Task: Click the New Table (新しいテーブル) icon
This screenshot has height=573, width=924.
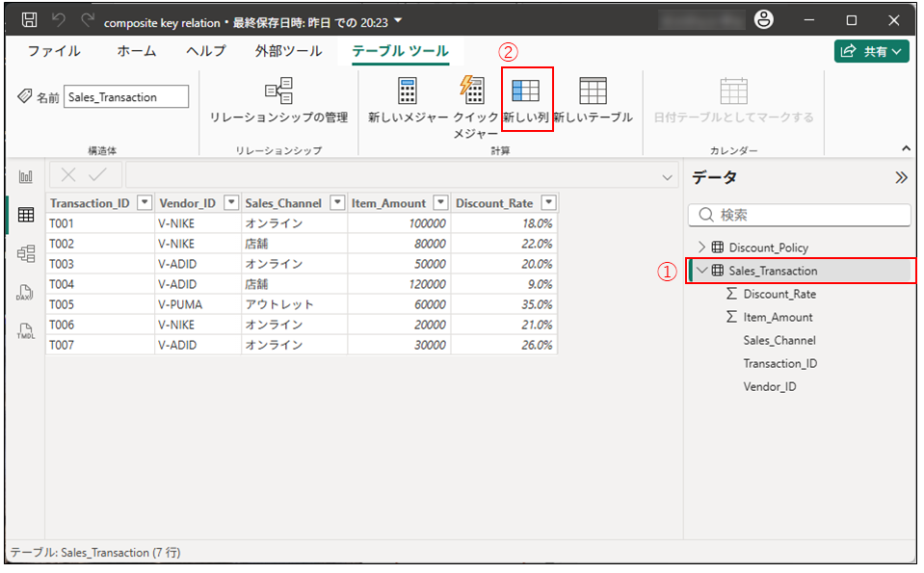Action: tap(593, 91)
